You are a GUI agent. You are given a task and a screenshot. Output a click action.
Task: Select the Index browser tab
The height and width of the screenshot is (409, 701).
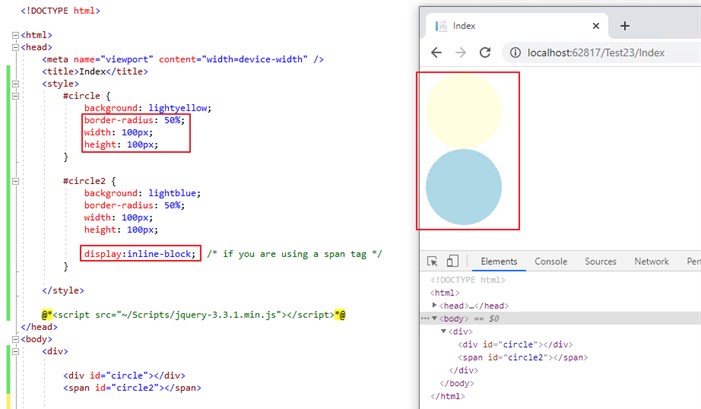click(516, 26)
